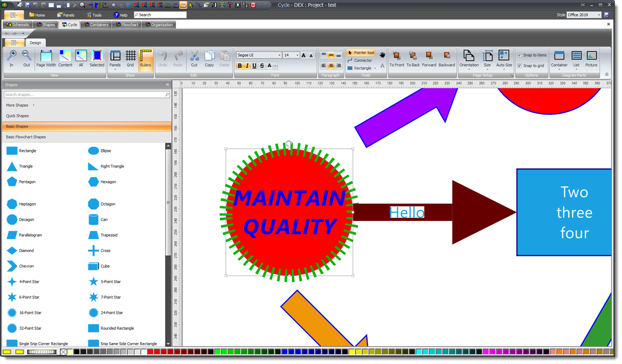Pick the bright green swatch in the color bar
The width and height of the screenshot is (622, 364).
pos(218,352)
